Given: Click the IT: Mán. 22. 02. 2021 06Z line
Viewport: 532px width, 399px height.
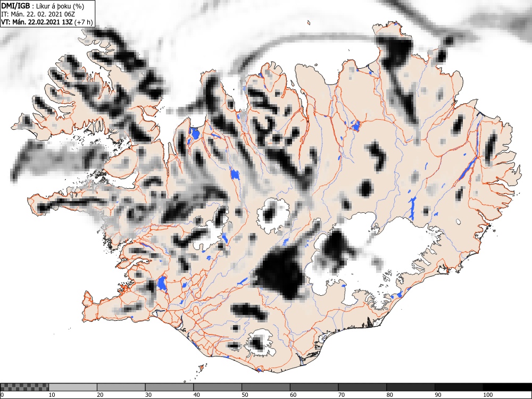Looking at the screenshot, I should pos(38,14).
